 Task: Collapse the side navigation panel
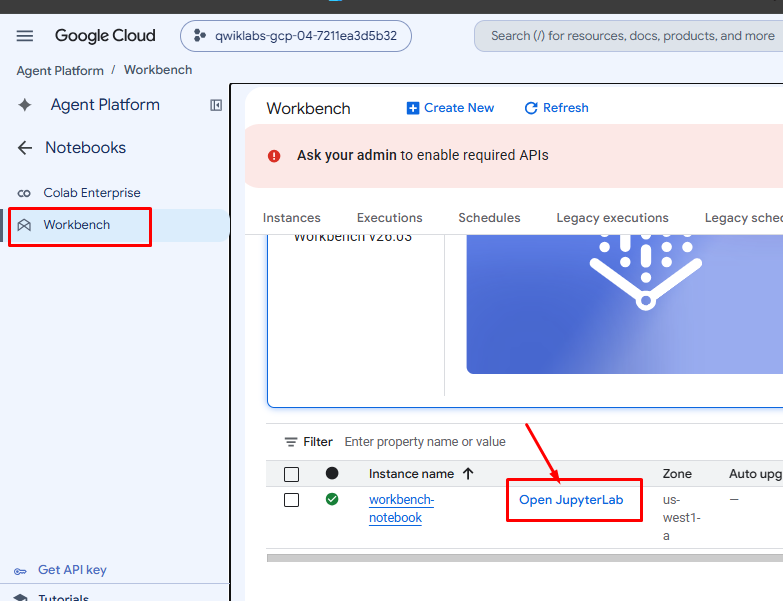pyautogui.click(x=216, y=105)
